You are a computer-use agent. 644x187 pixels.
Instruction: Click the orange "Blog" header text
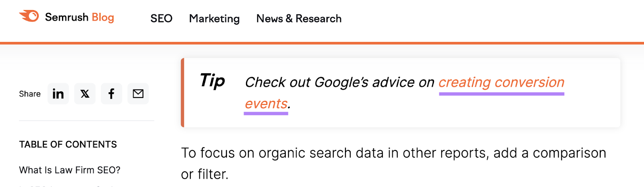[103, 17]
